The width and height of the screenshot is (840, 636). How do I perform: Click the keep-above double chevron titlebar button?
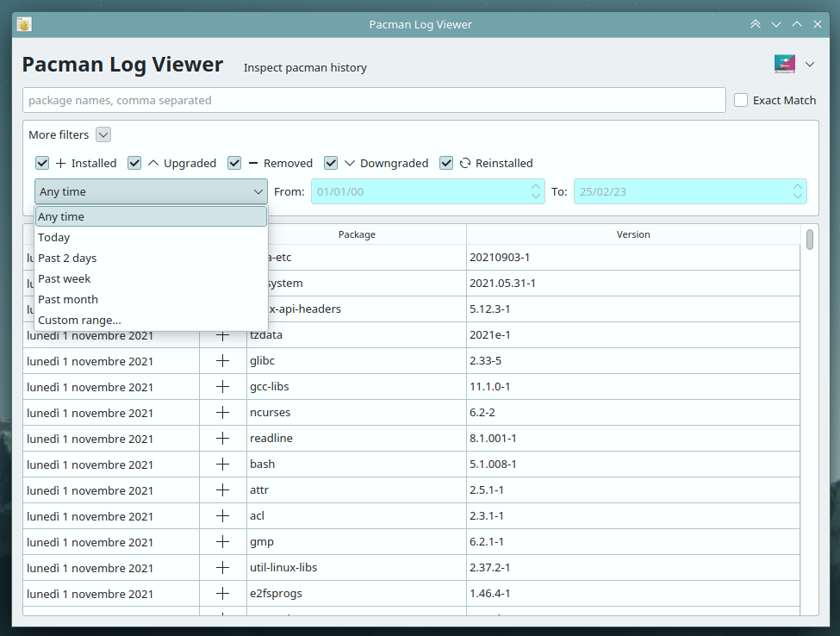(755, 24)
